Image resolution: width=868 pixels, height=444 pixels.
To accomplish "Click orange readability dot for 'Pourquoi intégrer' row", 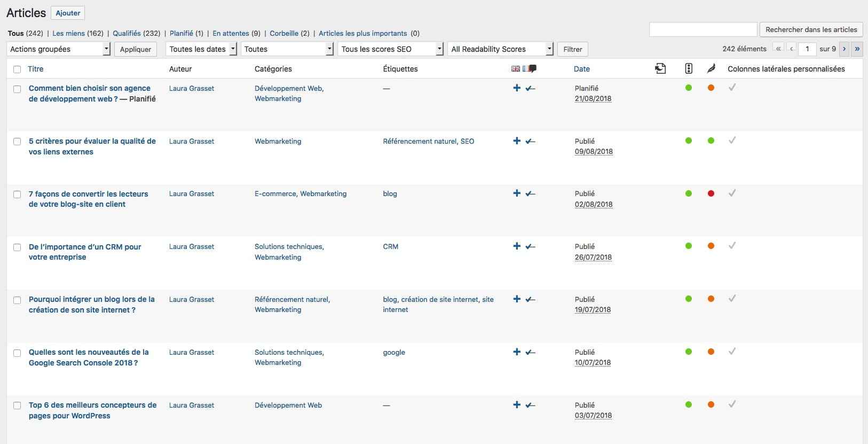I will pyautogui.click(x=711, y=299).
